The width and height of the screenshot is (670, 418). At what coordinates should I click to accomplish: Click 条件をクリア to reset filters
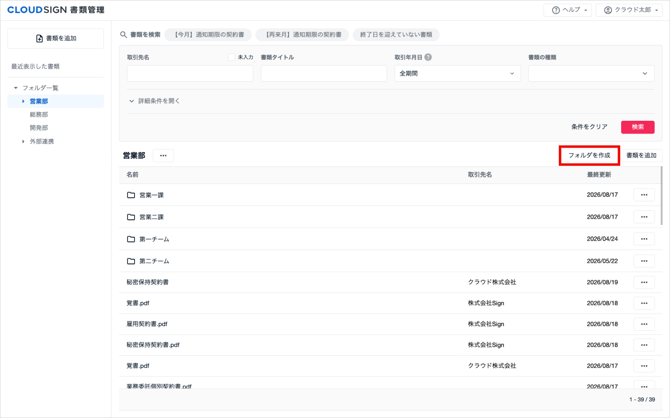[x=589, y=127]
